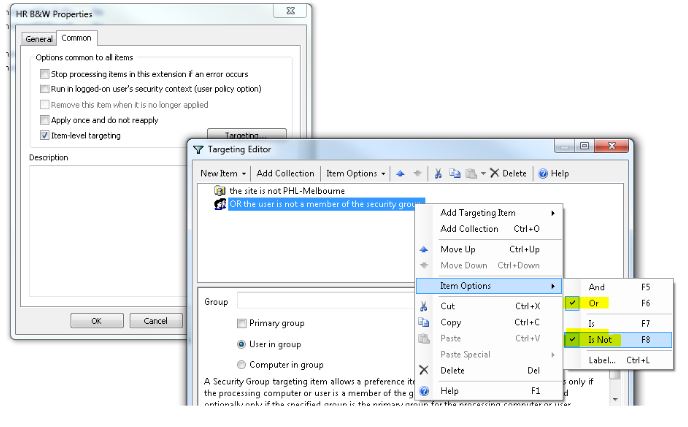Click the Group text input field
This screenshot has width=688, height=427.
[320, 301]
